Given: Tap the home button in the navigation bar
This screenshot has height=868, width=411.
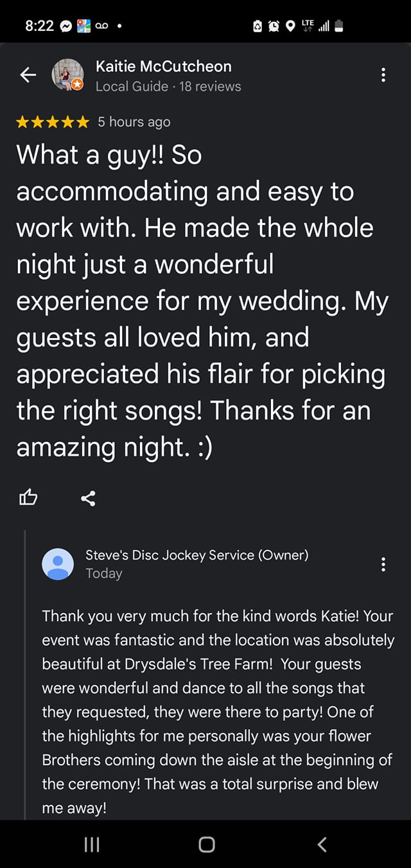Looking at the screenshot, I should point(205,844).
